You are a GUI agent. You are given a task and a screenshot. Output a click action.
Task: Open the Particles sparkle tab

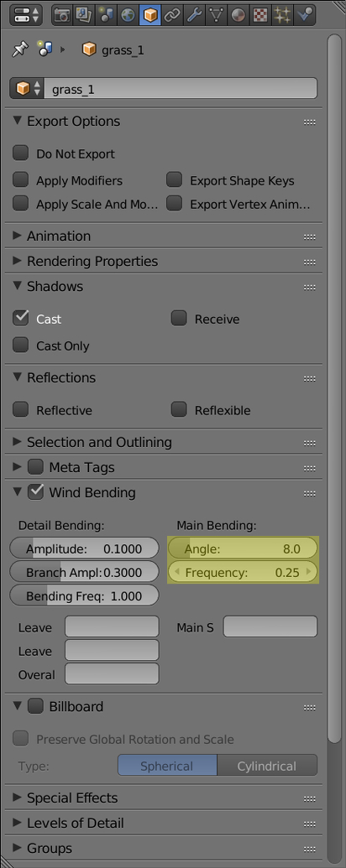[x=282, y=15]
